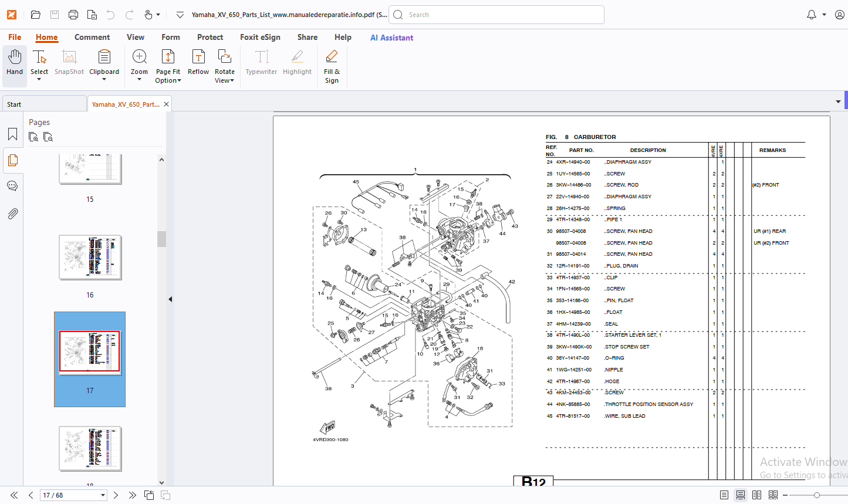The height and width of the screenshot is (504, 848).
Task: Click the SnapShot tool
Action: (69, 62)
